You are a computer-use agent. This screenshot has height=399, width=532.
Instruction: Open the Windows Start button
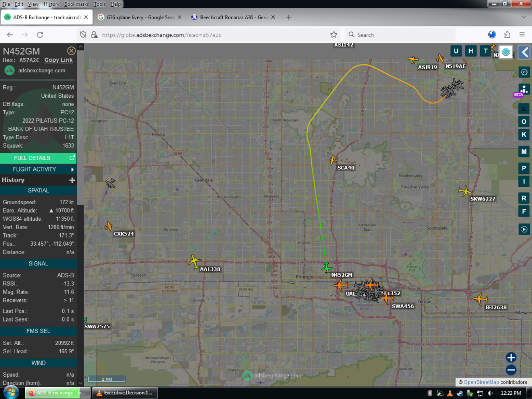coord(11,393)
